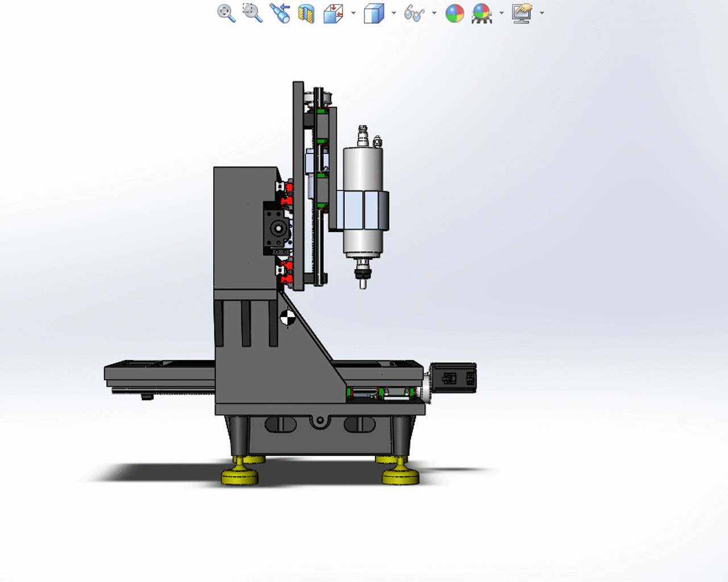Open the View Settings dropdown arrow
The width and height of the screenshot is (728, 582).
pyautogui.click(x=541, y=13)
